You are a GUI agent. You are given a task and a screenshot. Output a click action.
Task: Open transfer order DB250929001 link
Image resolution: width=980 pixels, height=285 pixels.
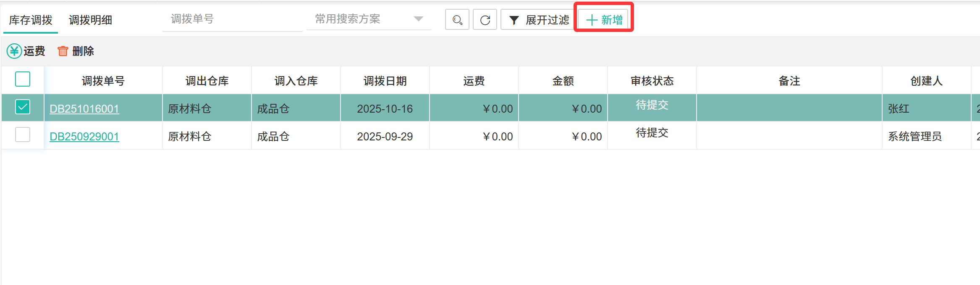pos(84,137)
